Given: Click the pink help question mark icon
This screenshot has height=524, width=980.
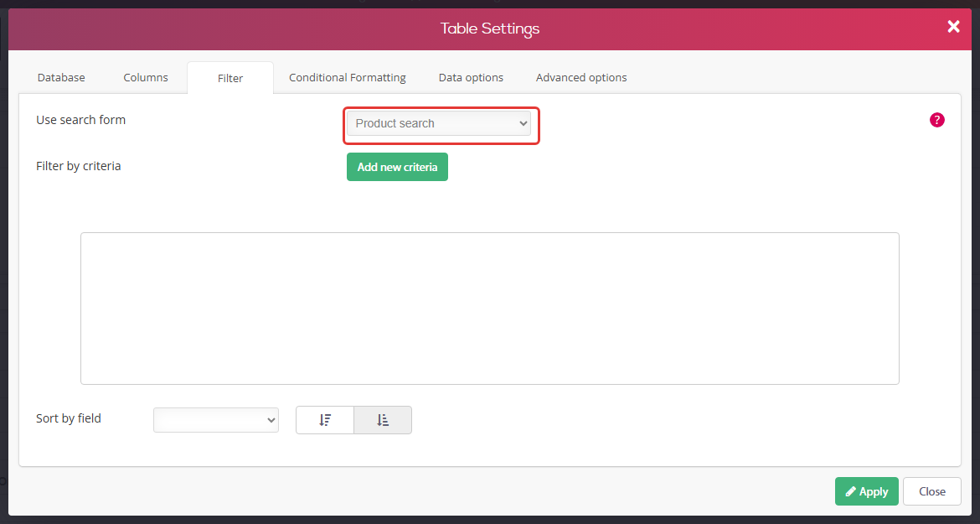Looking at the screenshot, I should click(937, 120).
